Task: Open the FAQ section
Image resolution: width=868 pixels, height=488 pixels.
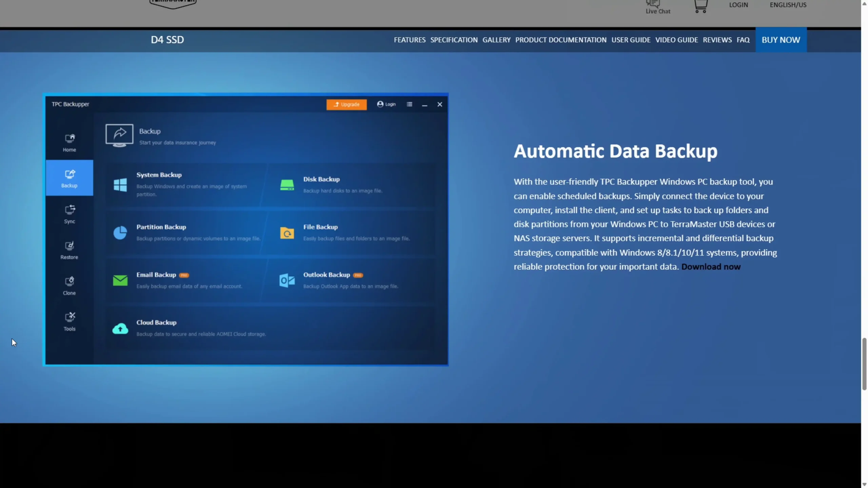Action: click(743, 40)
